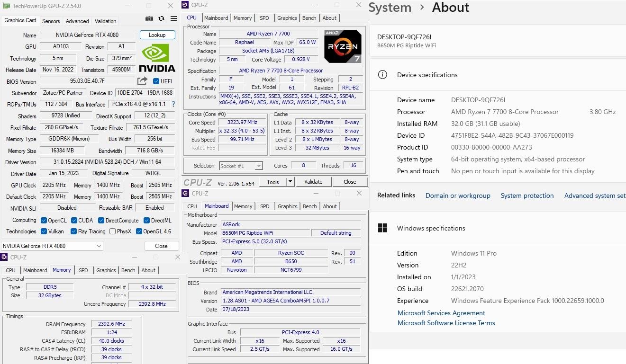
Task: Click the CAS# Latency 40.0 clocks value
Action: tap(111, 341)
